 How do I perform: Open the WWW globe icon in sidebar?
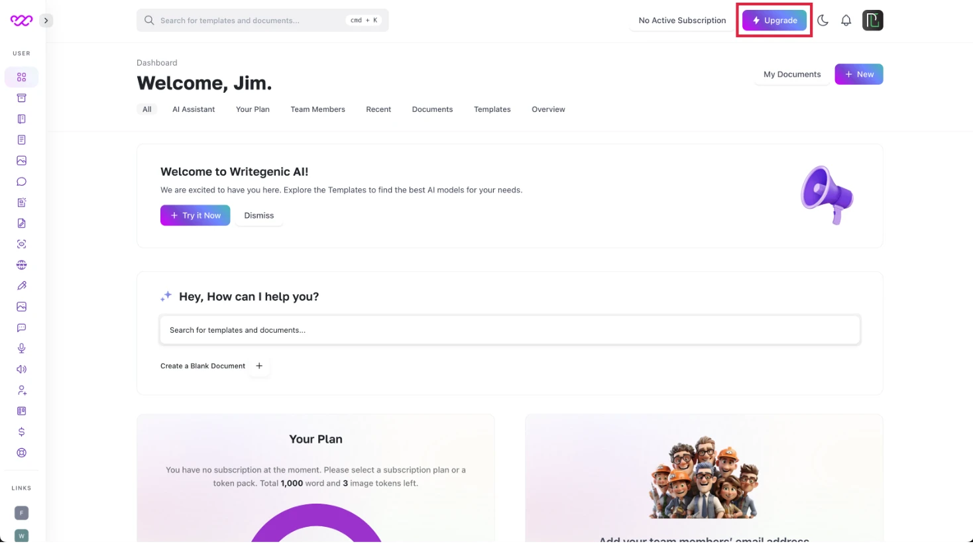[x=21, y=265]
